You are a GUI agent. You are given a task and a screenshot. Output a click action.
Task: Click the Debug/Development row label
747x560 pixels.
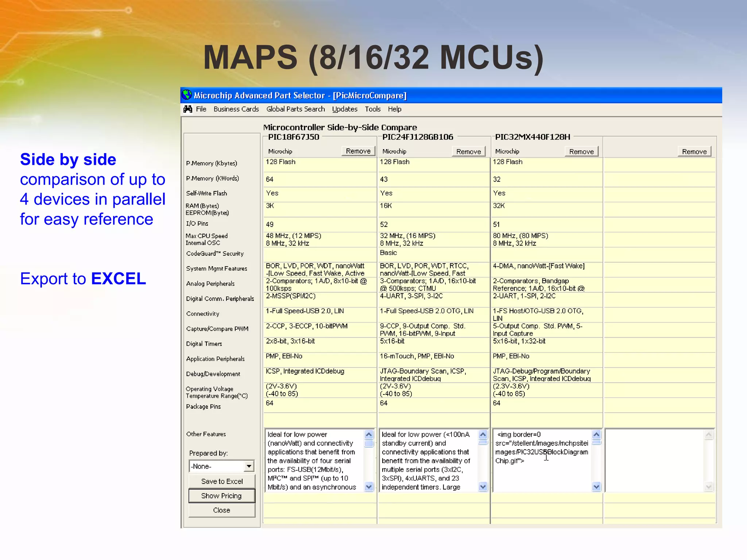tap(213, 374)
